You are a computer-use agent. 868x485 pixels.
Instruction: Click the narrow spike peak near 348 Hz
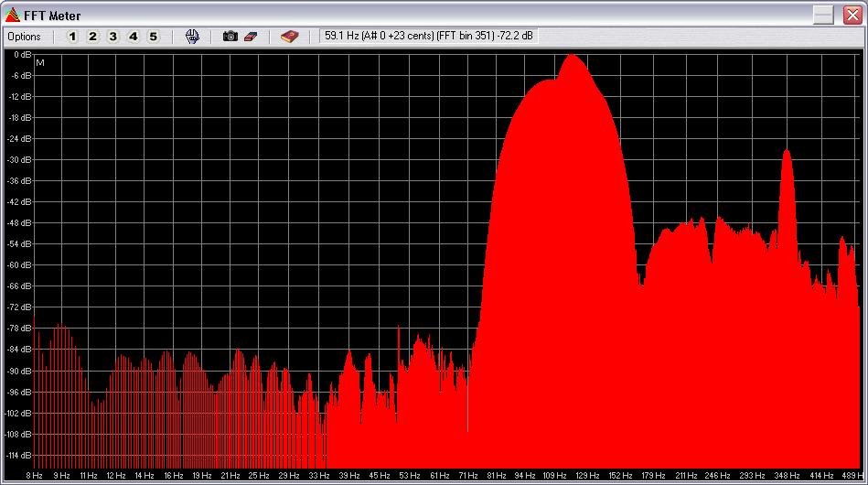tap(786, 154)
